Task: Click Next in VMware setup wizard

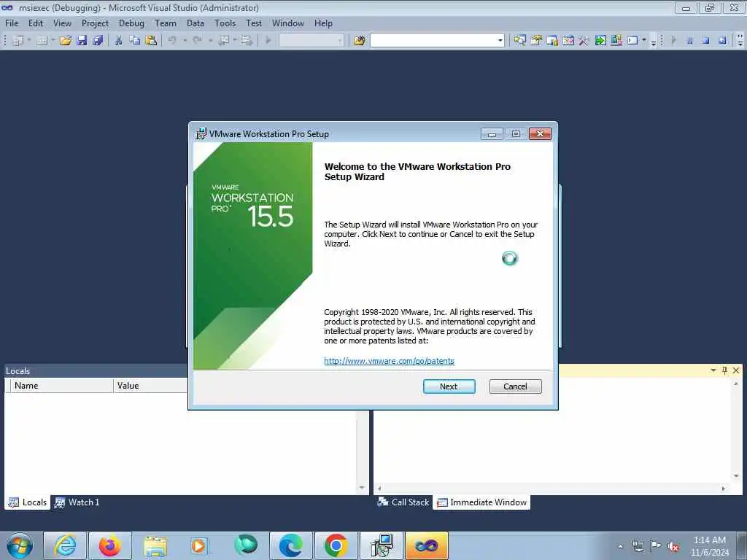Action: coord(449,386)
